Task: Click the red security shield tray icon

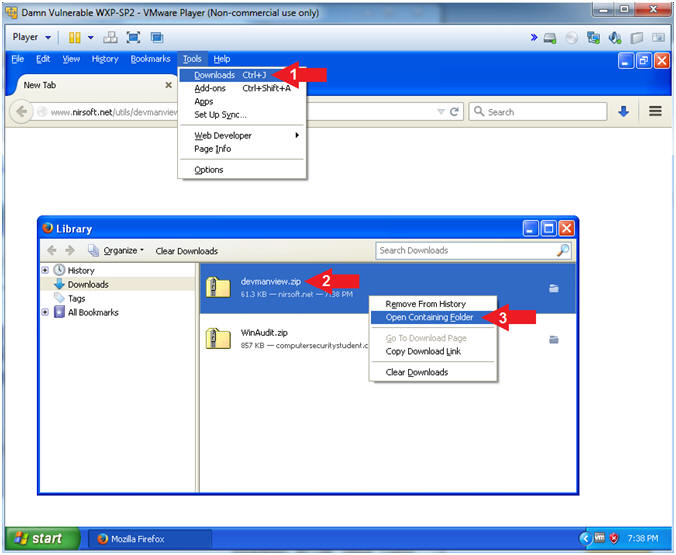Action: tap(614, 538)
